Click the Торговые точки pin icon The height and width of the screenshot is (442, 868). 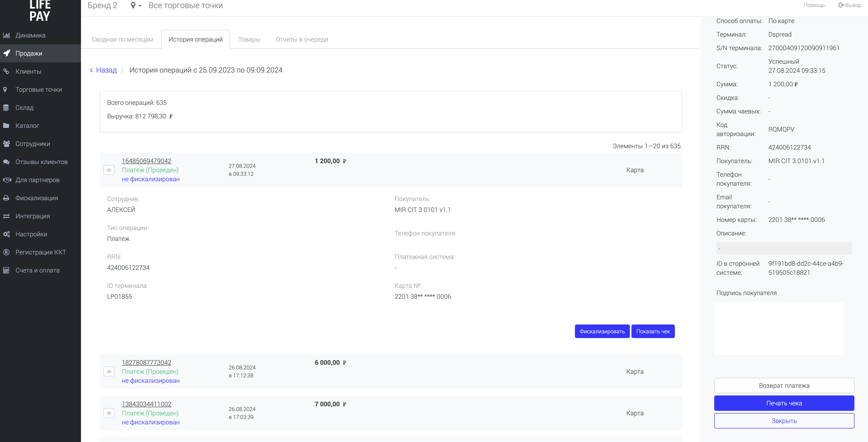pos(5,89)
